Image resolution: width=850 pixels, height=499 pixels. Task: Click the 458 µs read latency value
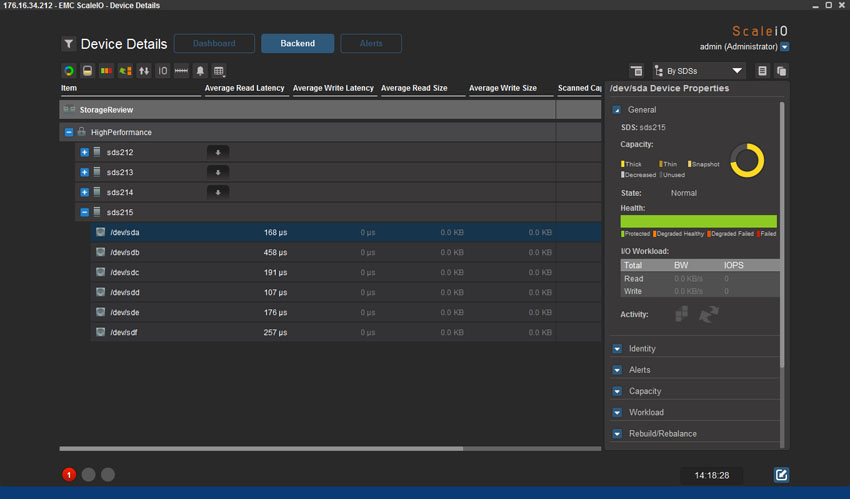(275, 252)
